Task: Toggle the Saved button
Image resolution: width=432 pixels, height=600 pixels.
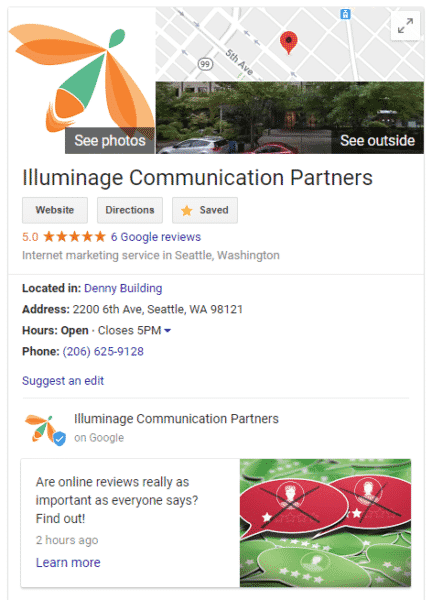Action: pyautogui.click(x=205, y=210)
